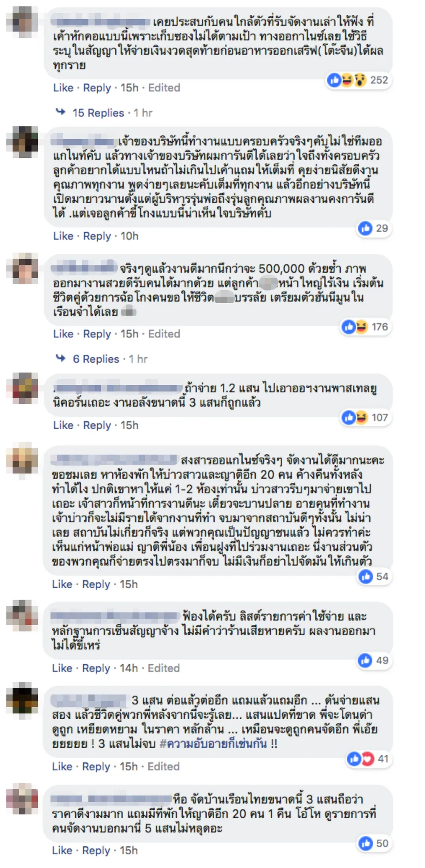Screen dimensions: 425x868
Task: Like the comment posted 14h ago
Action: pos(62,668)
